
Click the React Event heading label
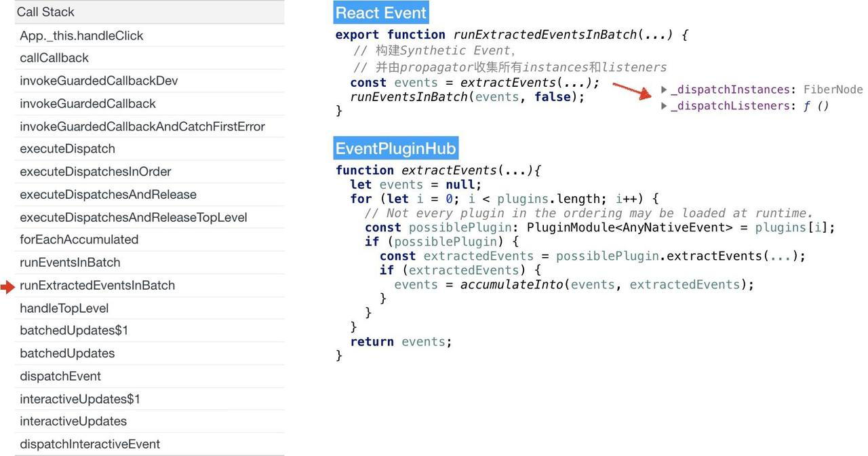point(381,13)
